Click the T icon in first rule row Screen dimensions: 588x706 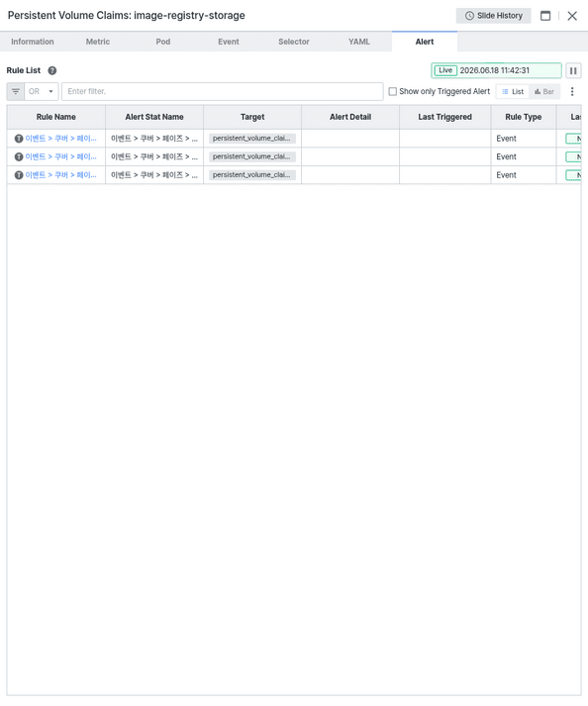coord(19,139)
